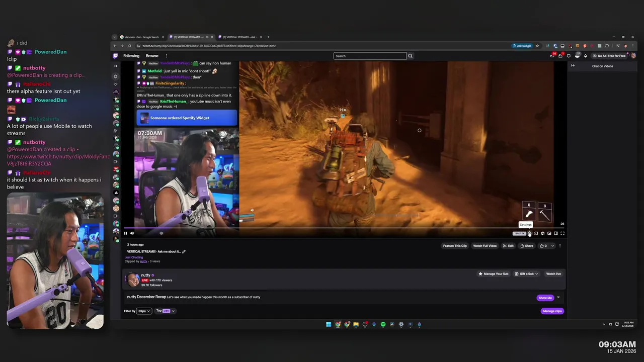Open Twitch clip link in overlay chat
644x362 pixels.
58,160
